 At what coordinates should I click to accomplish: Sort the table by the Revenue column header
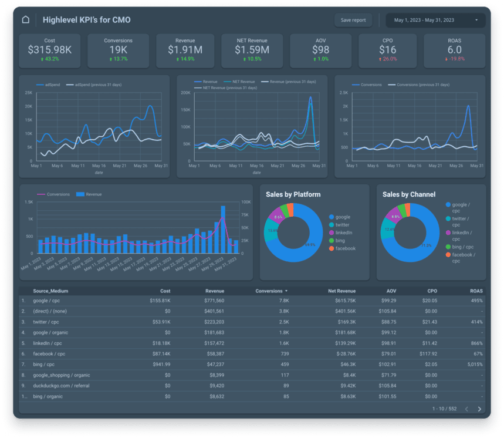tap(215, 291)
